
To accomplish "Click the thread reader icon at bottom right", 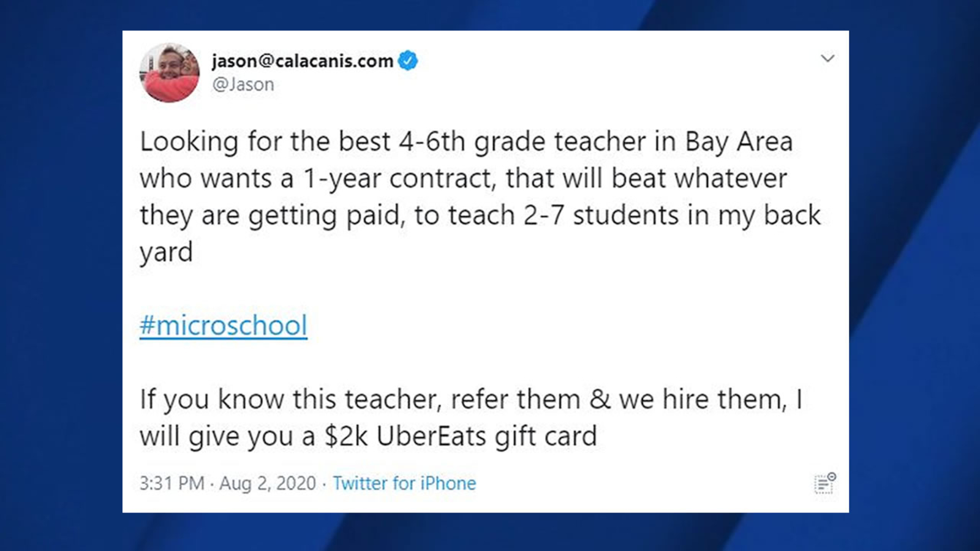I will click(824, 483).
